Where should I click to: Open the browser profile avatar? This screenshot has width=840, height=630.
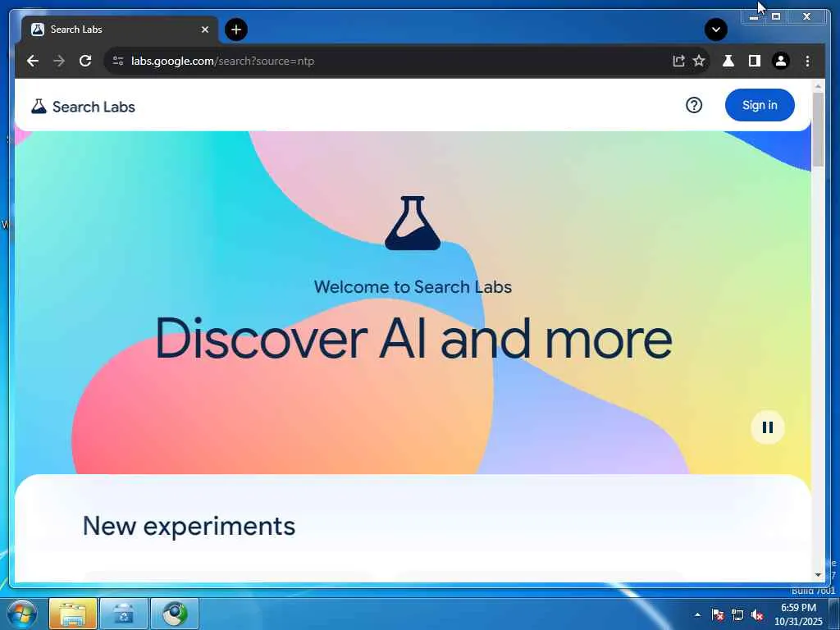(x=781, y=61)
